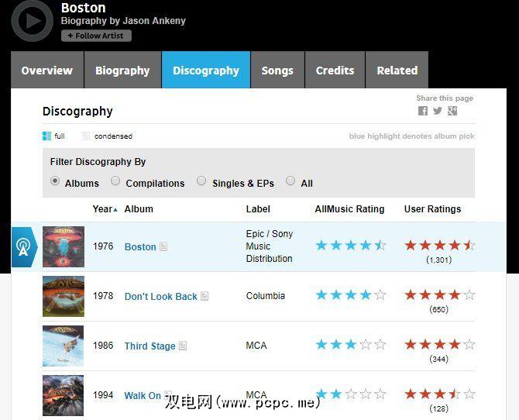Switch to condensed view icon
Viewport: 519px width, 420px height.
point(86,136)
